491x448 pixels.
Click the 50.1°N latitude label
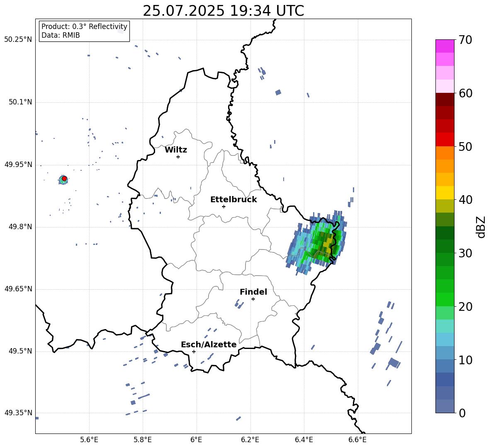(20, 102)
